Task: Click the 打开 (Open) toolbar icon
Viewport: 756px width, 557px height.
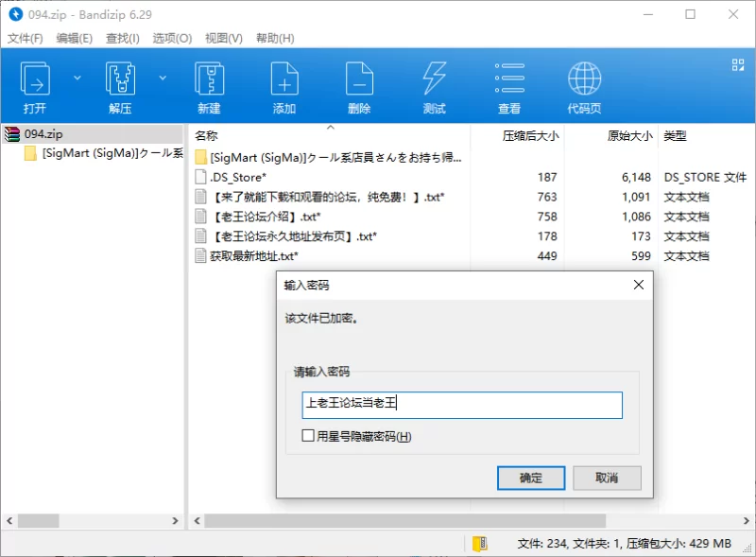Action: pos(35,78)
